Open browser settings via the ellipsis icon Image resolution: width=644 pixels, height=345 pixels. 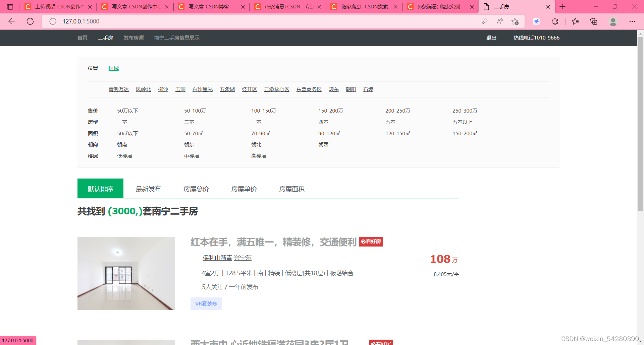click(632, 21)
